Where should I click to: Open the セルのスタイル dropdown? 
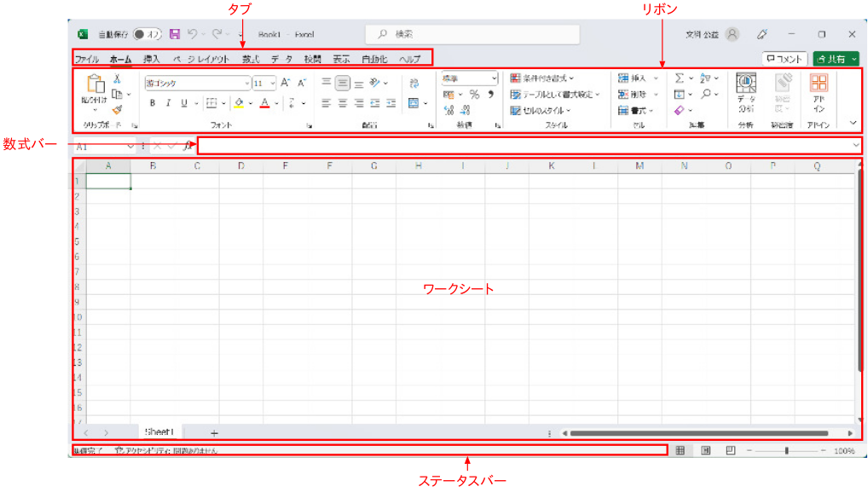point(541,110)
